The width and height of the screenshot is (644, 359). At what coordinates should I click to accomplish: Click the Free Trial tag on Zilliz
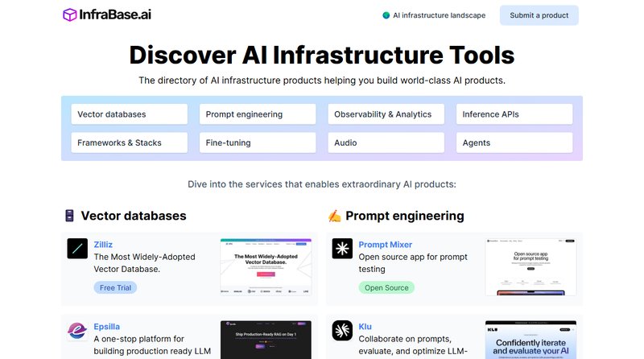coord(115,287)
